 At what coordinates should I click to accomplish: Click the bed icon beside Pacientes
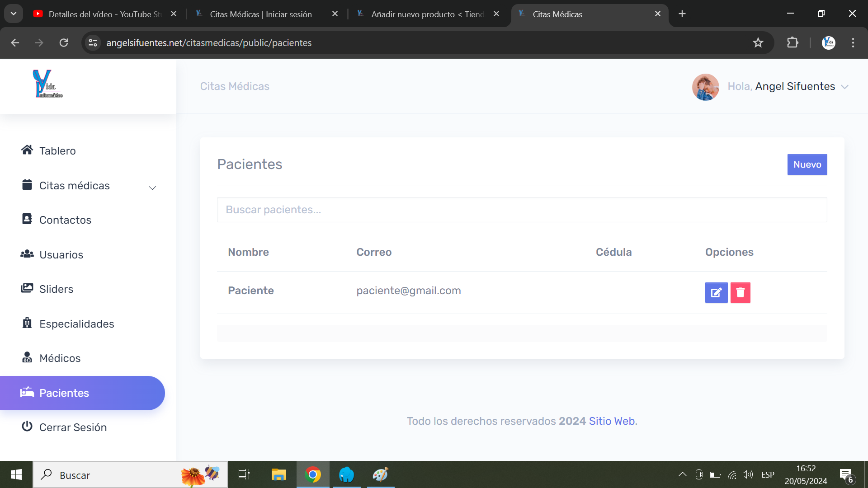[27, 392]
